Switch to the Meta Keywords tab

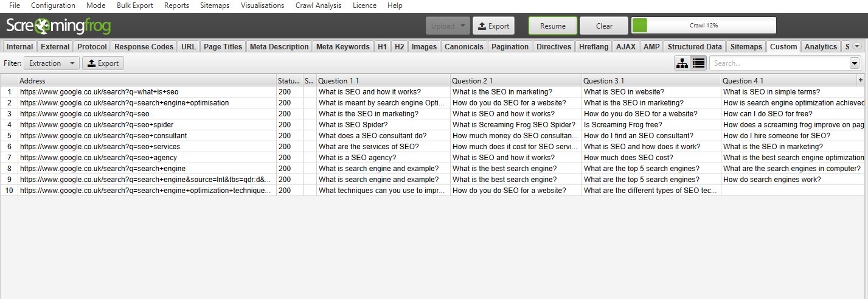click(x=343, y=46)
